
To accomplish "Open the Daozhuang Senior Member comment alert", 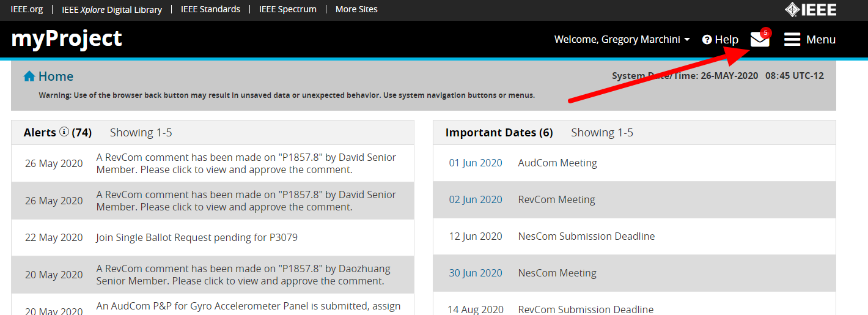I will 243,275.
